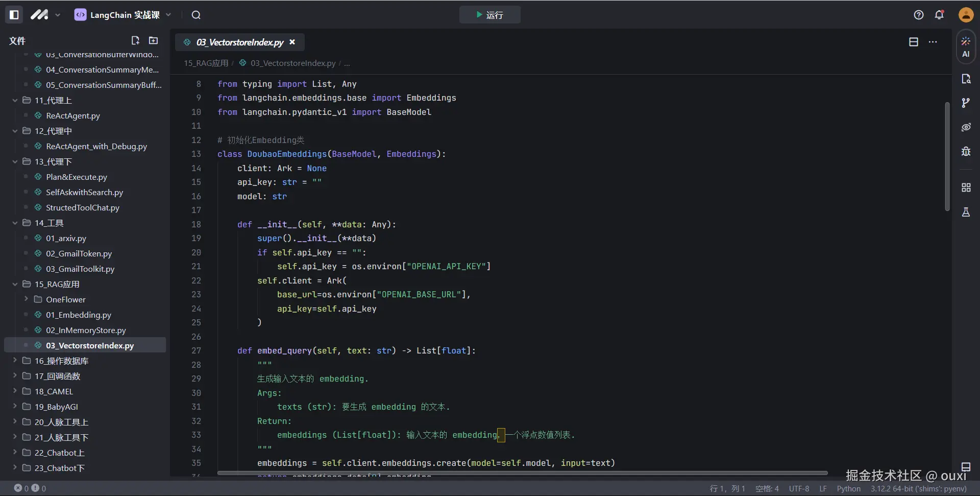Image resolution: width=980 pixels, height=496 pixels.
Task: Open 01_Embedding.py in the file tree
Action: click(x=78, y=315)
